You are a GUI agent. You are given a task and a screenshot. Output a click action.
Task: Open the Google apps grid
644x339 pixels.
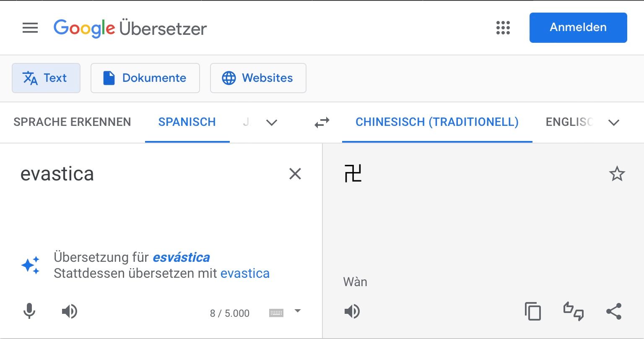click(503, 28)
